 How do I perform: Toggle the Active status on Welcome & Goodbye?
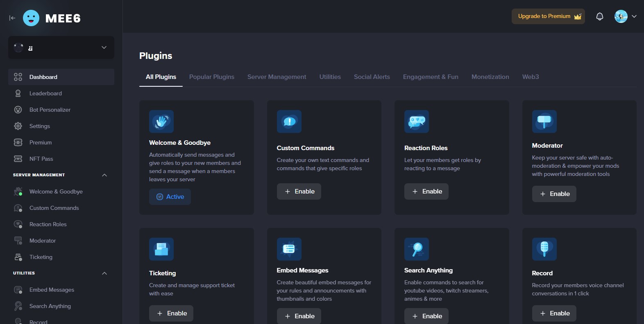pyautogui.click(x=170, y=197)
